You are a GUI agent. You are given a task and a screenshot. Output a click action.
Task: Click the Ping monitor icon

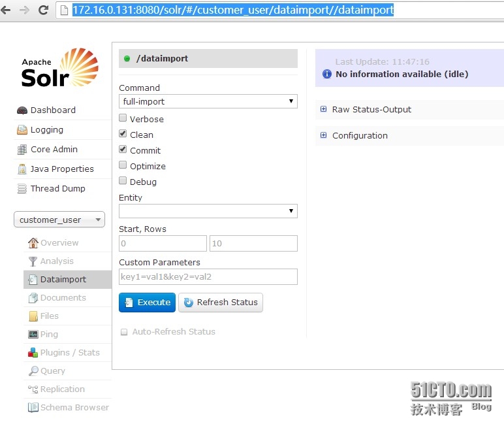pos(33,335)
